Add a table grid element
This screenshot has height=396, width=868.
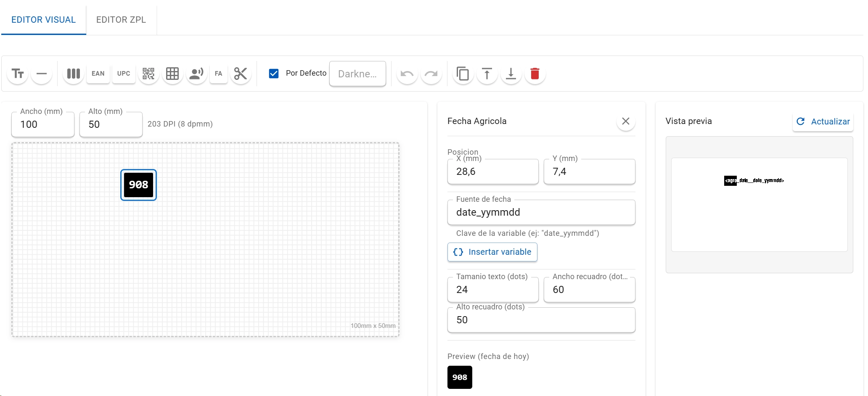(x=172, y=74)
